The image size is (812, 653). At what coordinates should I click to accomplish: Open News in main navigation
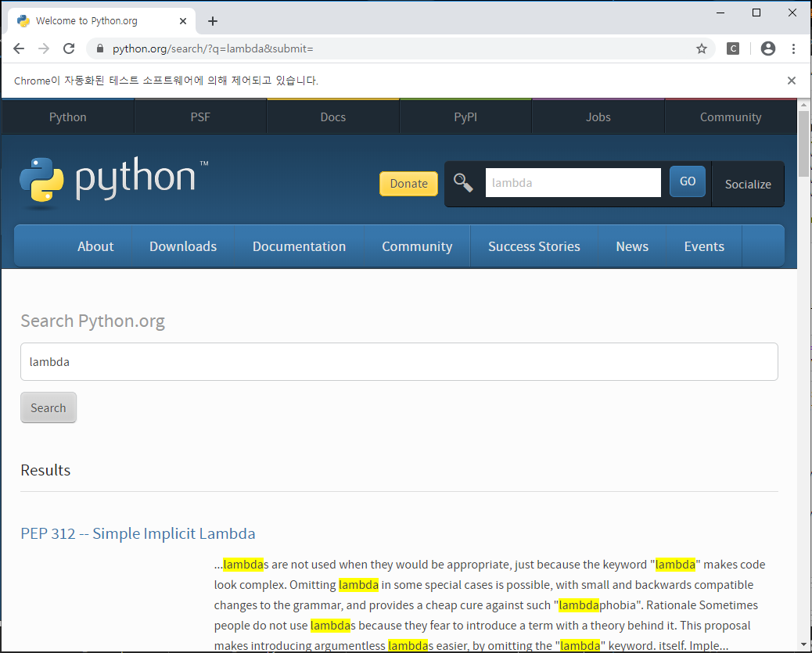pyautogui.click(x=632, y=246)
